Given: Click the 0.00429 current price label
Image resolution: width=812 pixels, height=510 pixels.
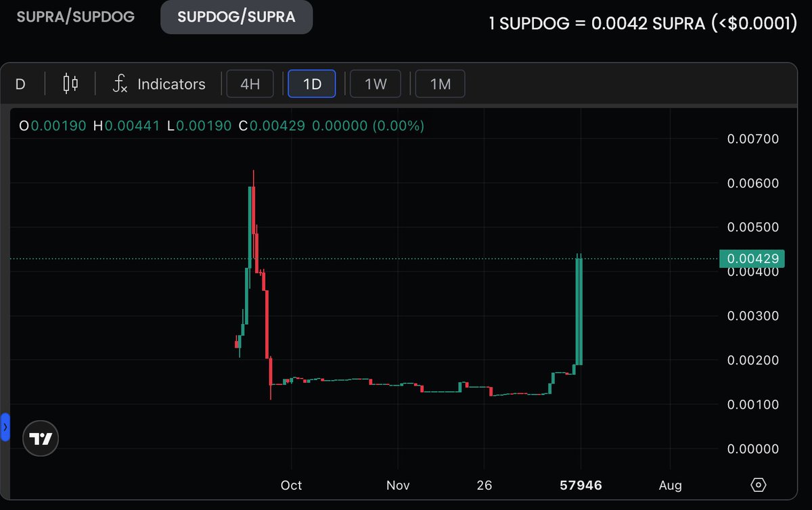Looking at the screenshot, I should pos(752,258).
